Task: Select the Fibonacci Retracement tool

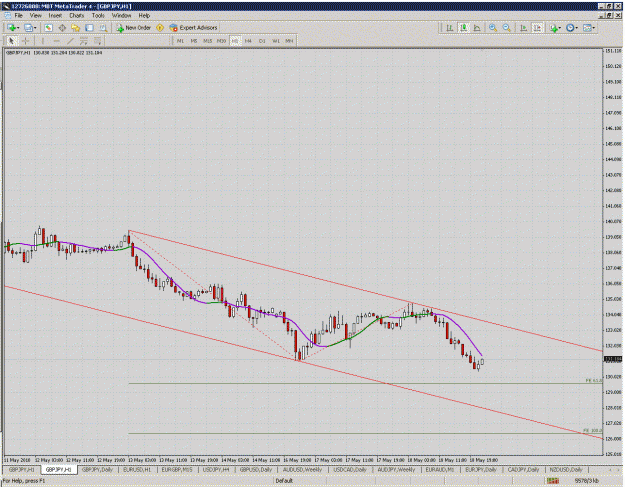Action: coord(97,41)
